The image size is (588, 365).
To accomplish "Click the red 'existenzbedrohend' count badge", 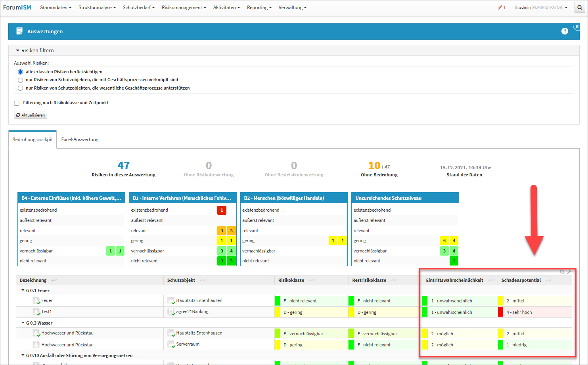I will pyautogui.click(x=222, y=210).
